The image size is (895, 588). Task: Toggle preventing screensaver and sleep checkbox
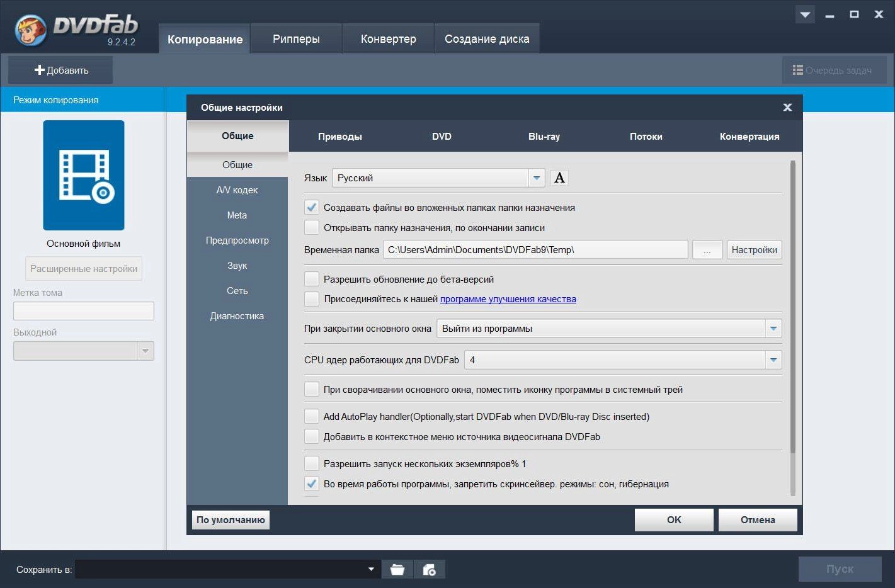tap(312, 483)
